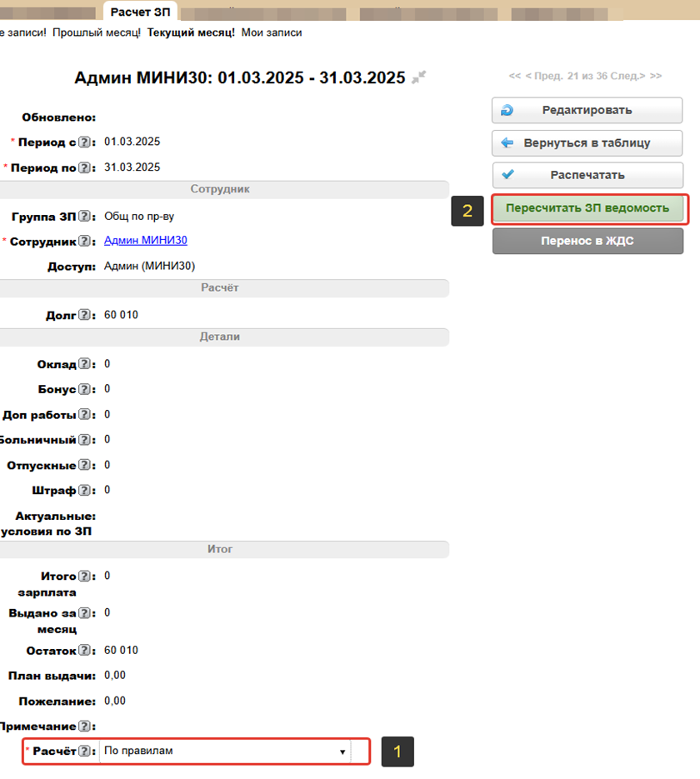The width and height of the screenshot is (700, 779).
Task: Click the Распечатать button
Action: click(x=587, y=175)
